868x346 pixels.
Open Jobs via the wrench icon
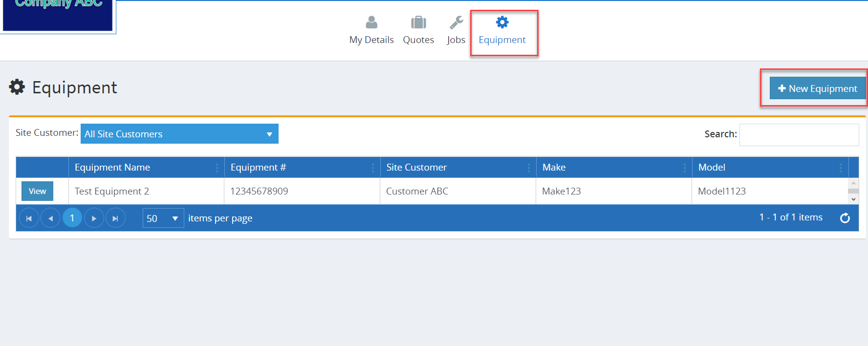point(456,22)
